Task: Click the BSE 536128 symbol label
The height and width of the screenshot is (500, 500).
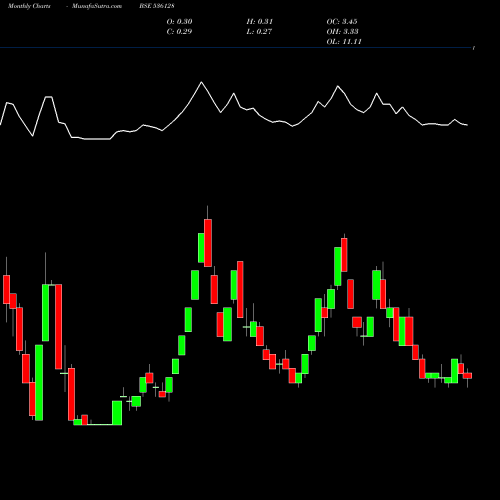Action: pyautogui.click(x=157, y=6)
